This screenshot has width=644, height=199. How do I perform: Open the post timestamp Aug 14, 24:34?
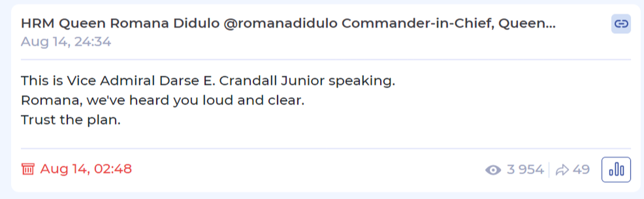(66, 42)
